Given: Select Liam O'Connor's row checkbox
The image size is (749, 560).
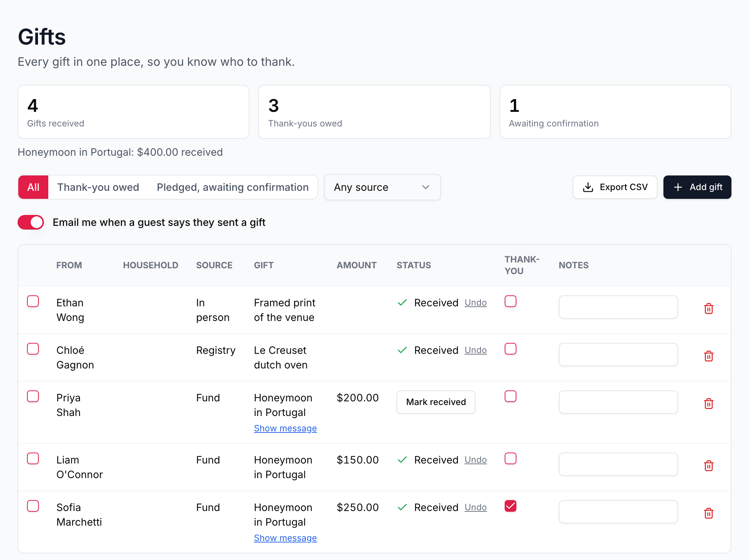Looking at the screenshot, I should [x=33, y=458].
